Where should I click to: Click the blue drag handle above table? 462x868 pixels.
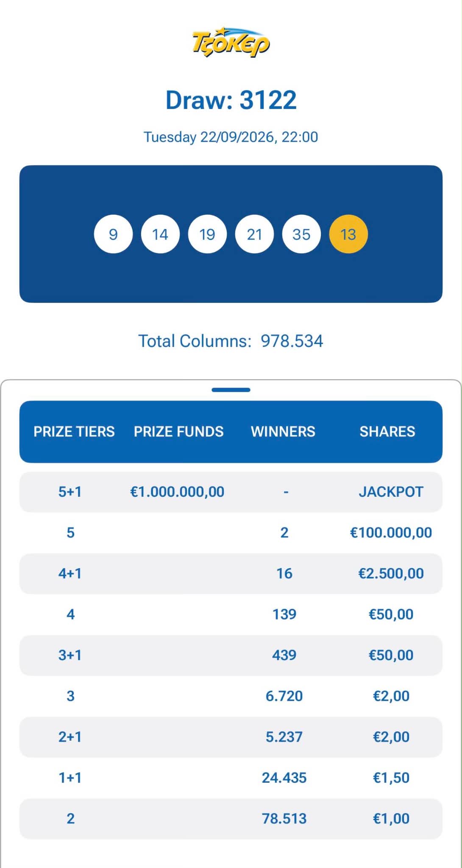click(x=231, y=390)
